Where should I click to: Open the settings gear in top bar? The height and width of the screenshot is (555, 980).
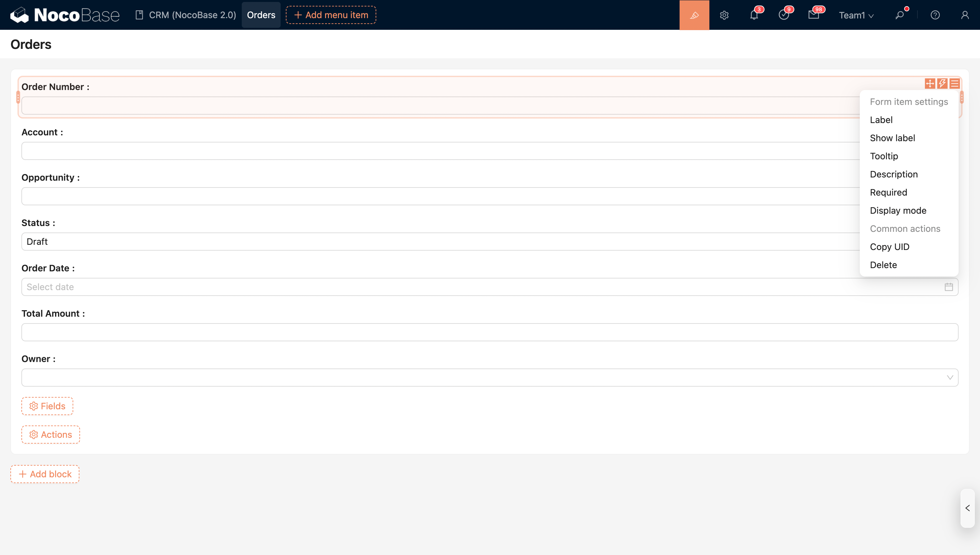(724, 15)
